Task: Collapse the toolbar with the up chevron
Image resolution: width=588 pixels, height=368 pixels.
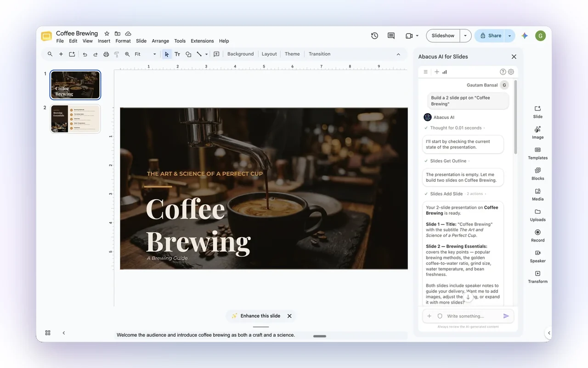Action: coord(398,54)
